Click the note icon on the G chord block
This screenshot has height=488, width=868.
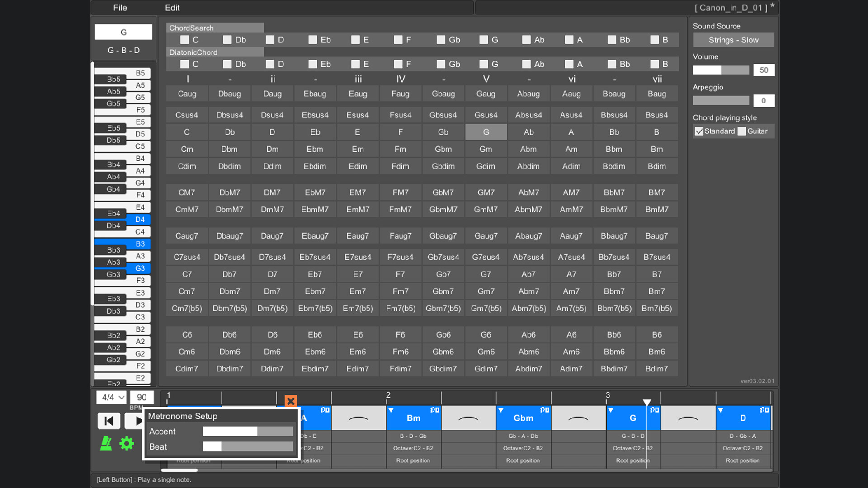pos(652,410)
